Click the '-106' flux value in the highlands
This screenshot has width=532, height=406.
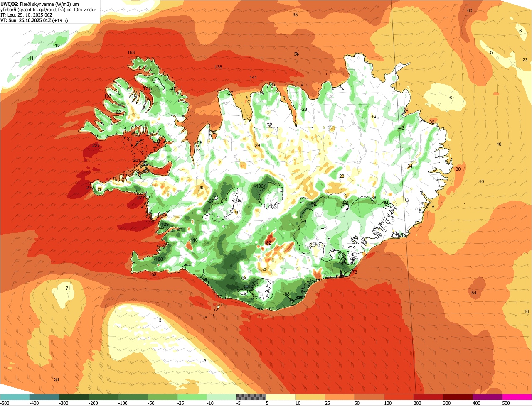pyautogui.click(x=259, y=186)
